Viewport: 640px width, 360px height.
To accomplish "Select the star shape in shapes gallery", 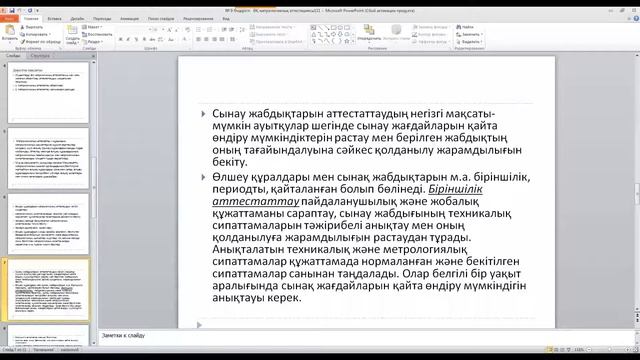I will tap(347, 41).
